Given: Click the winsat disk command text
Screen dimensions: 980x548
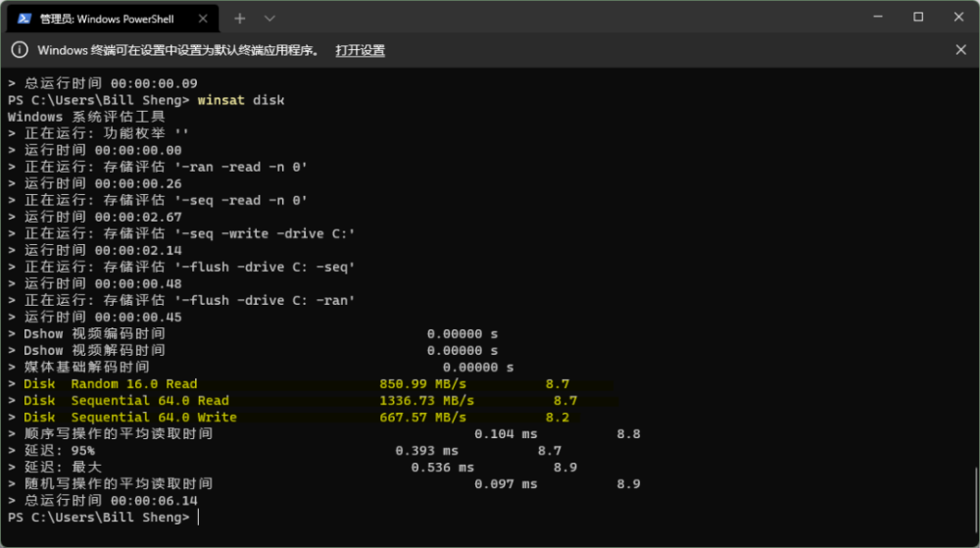Looking at the screenshot, I should (x=241, y=100).
